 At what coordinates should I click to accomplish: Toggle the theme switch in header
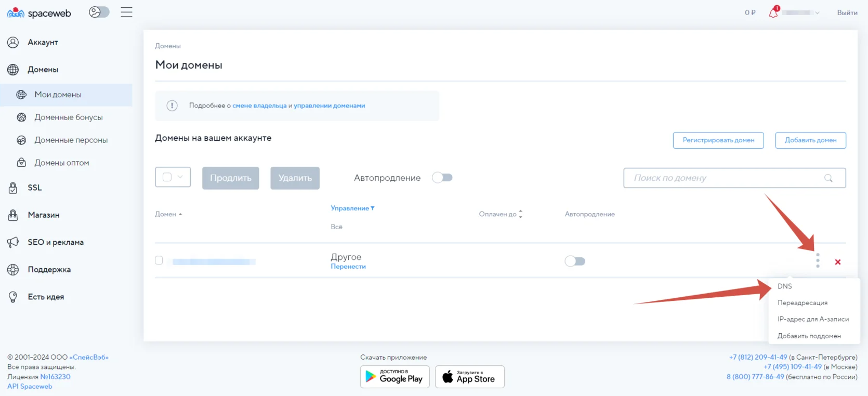coord(99,12)
